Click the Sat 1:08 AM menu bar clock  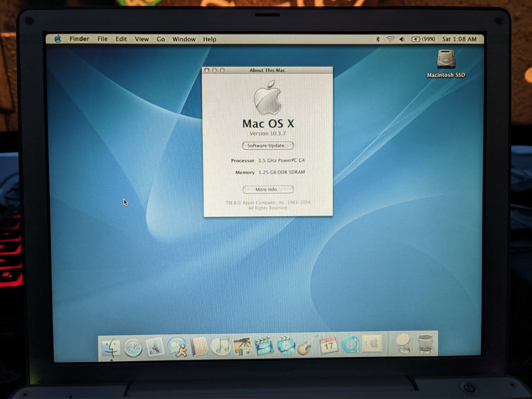[459, 39]
